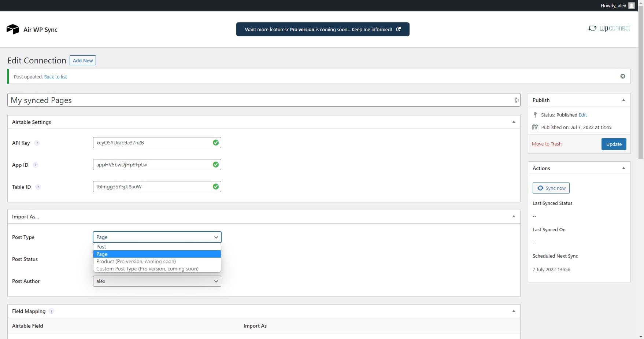Click the Pro version Keep me informed banner
The width and height of the screenshot is (644, 339).
323,29
